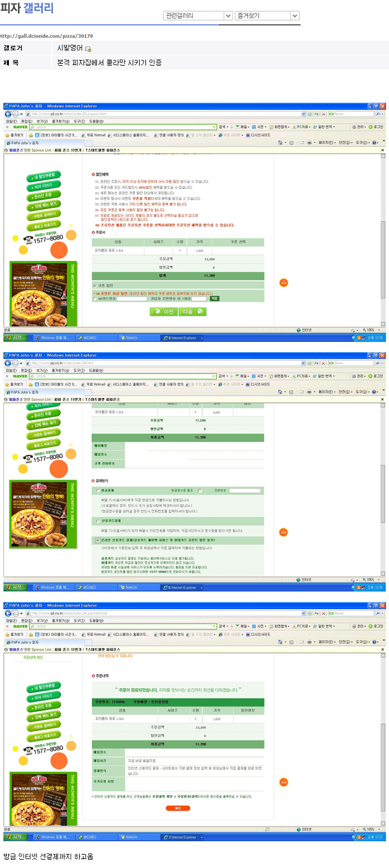Tick 현금영수증 필요 checkbox
The height and width of the screenshot is (868, 389).
(x=200, y=490)
